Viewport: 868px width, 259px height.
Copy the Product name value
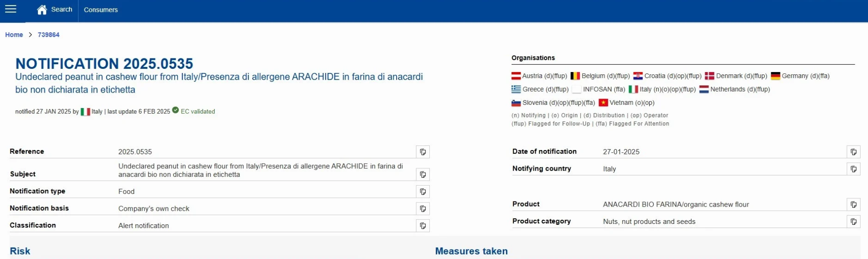coord(853,205)
